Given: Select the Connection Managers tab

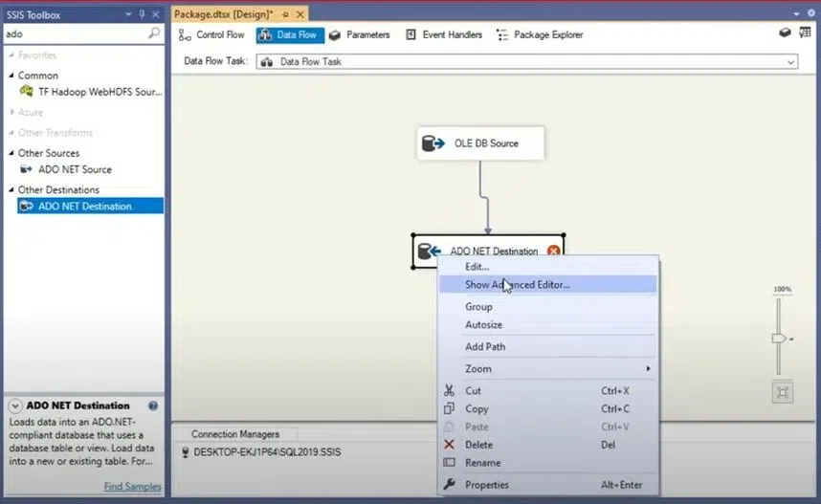Looking at the screenshot, I should [x=235, y=434].
